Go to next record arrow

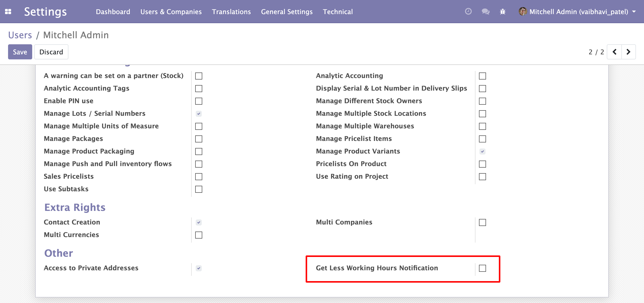coord(628,52)
